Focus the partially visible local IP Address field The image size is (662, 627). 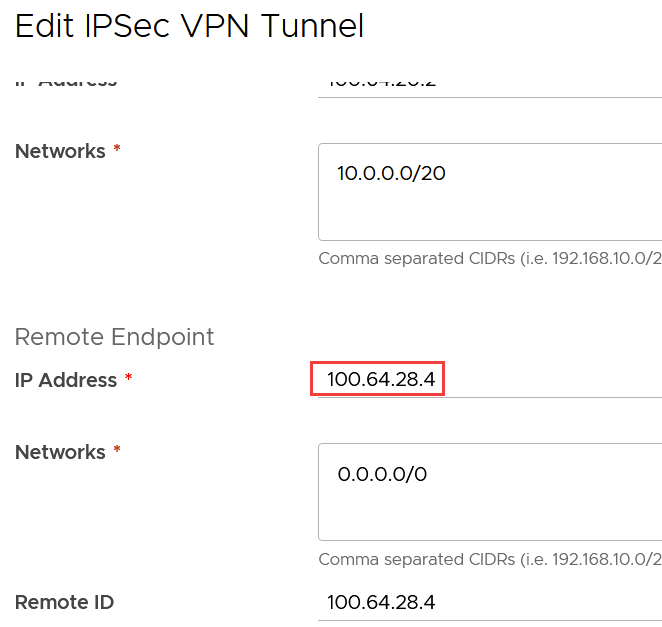click(x=490, y=82)
